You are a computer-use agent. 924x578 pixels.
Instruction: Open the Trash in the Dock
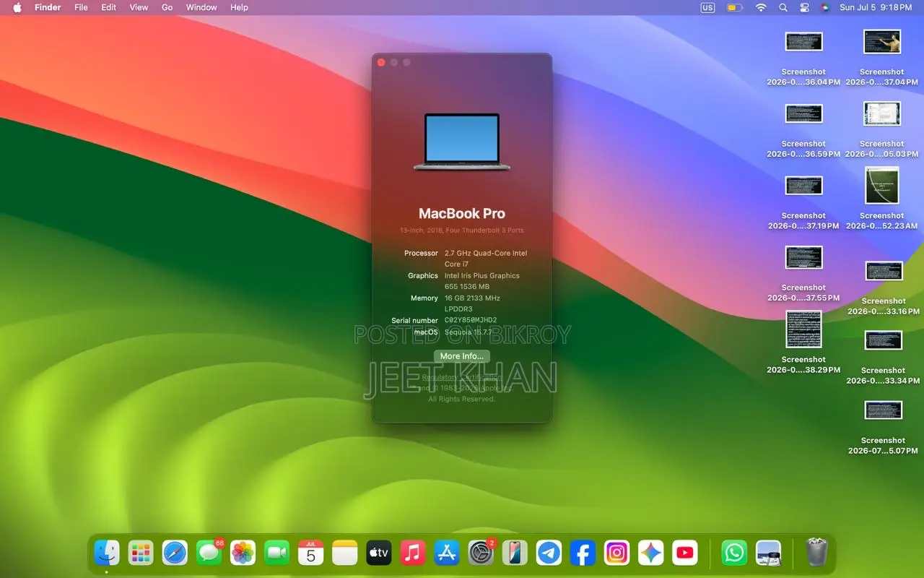click(816, 553)
